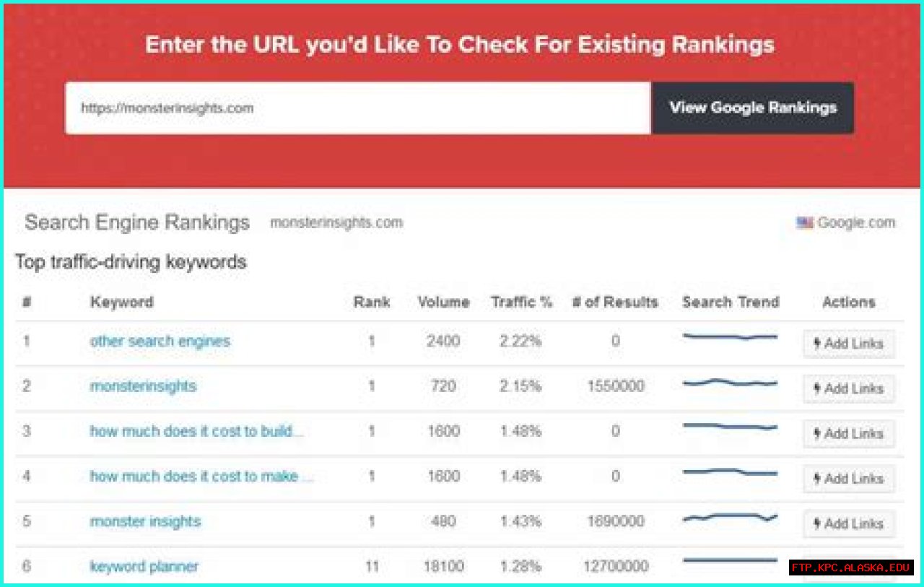The image size is (924, 587).
Task: Click the results count 1690000
Action: tap(615, 521)
